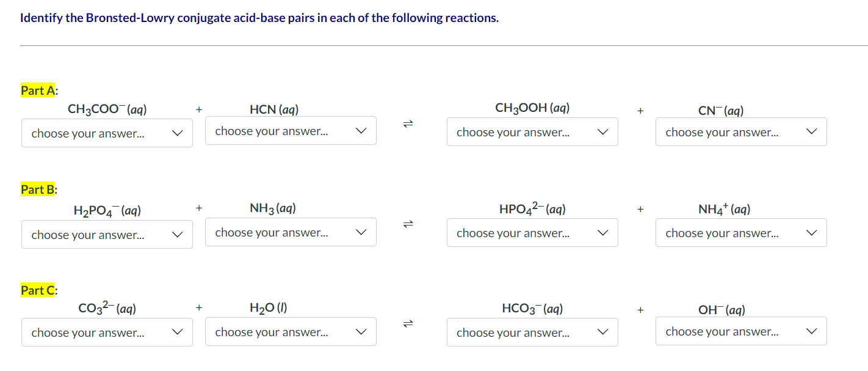Click the chevron beside the OH⁻ answer box
Viewport: 868px width, 371px height.
click(x=811, y=331)
